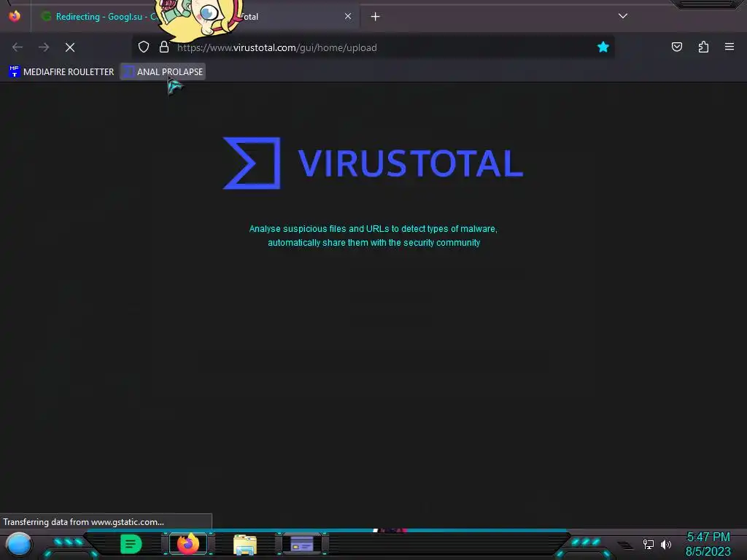The height and width of the screenshot is (560, 747).
Task: Open the Firefox hamburger application menu
Action: tap(729, 47)
